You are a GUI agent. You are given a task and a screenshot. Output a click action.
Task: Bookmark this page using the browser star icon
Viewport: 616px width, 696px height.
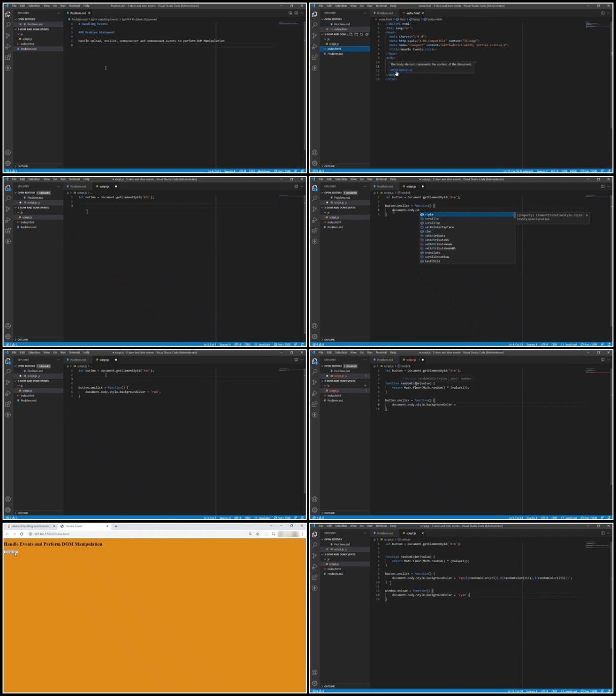258,534
